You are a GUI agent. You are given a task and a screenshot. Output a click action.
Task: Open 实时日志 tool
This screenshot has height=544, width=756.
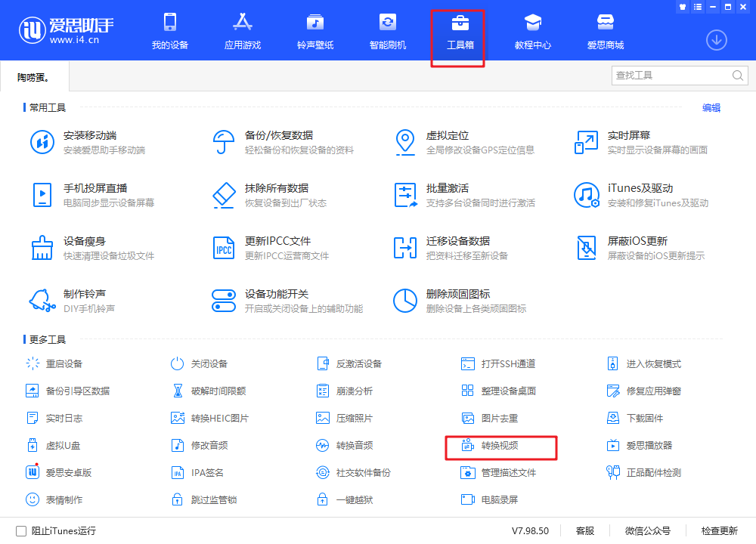[54, 419]
